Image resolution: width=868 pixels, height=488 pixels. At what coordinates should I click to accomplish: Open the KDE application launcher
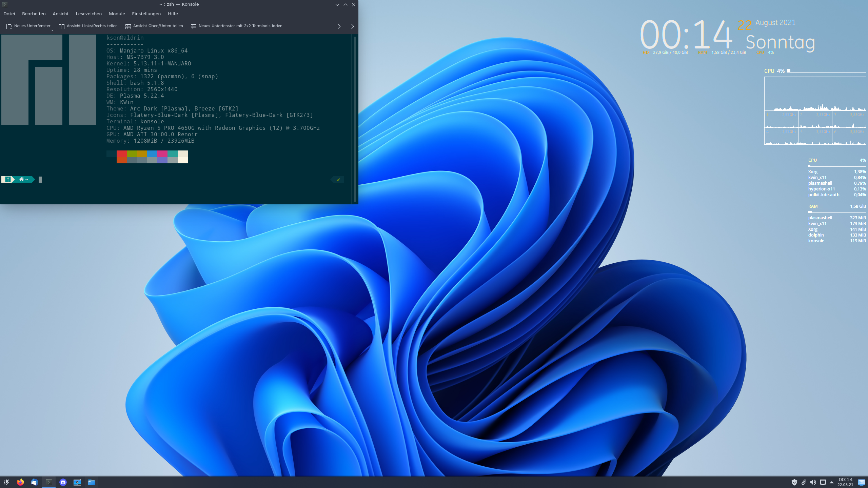6,482
